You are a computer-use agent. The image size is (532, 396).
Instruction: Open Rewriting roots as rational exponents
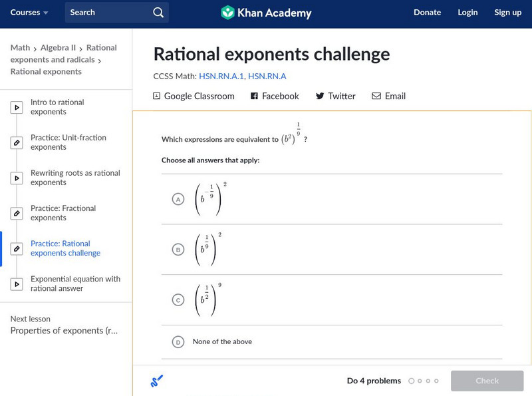click(75, 178)
